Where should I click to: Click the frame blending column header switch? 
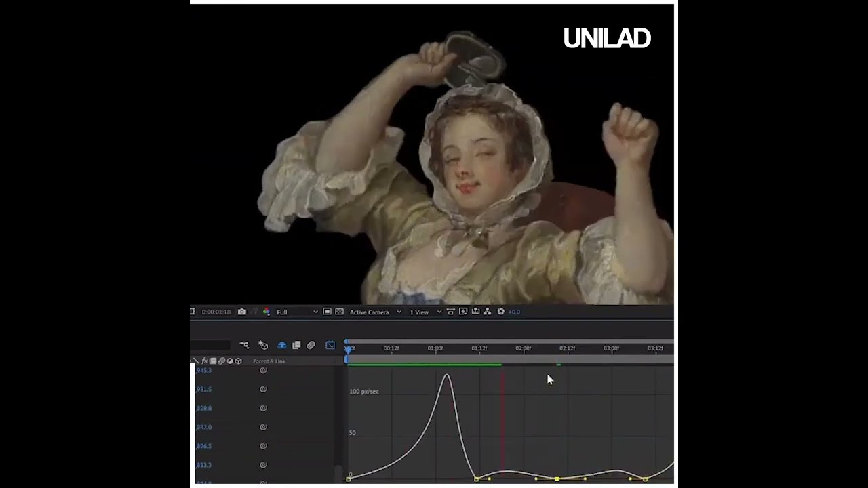point(213,361)
